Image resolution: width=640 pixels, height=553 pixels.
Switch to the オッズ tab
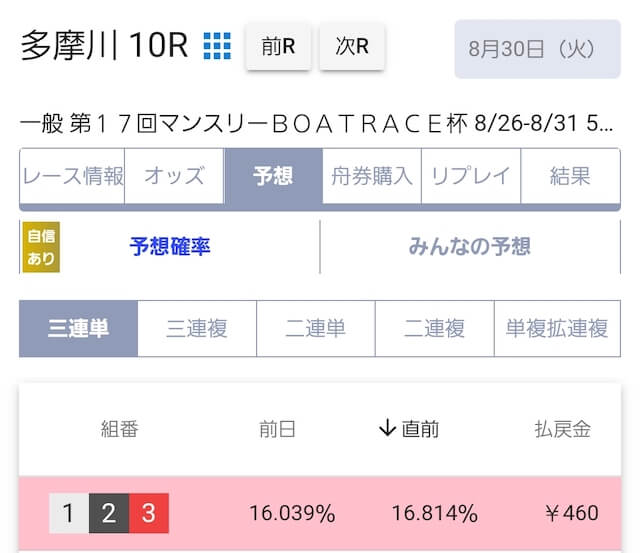coord(174,176)
